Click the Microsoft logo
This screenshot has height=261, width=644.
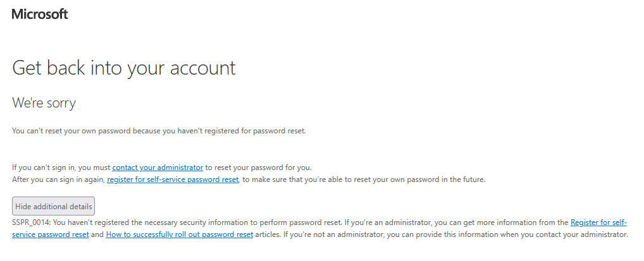[x=40, y=14]
